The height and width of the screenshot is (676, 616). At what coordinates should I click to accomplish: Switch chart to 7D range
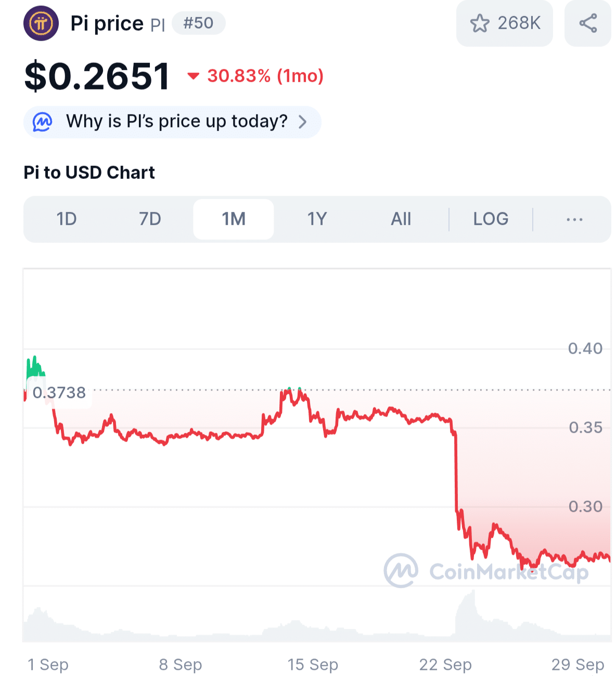[x=150, y=219]
